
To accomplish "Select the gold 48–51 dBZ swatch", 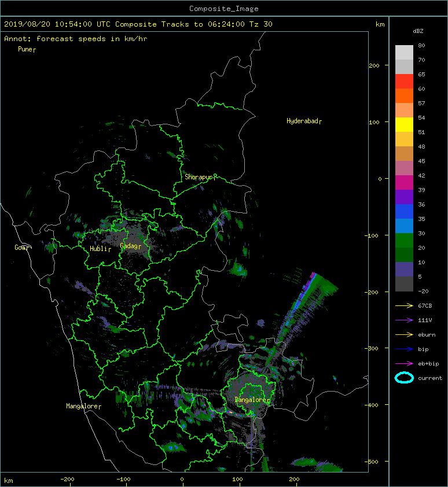I will [x=404, y=139].
